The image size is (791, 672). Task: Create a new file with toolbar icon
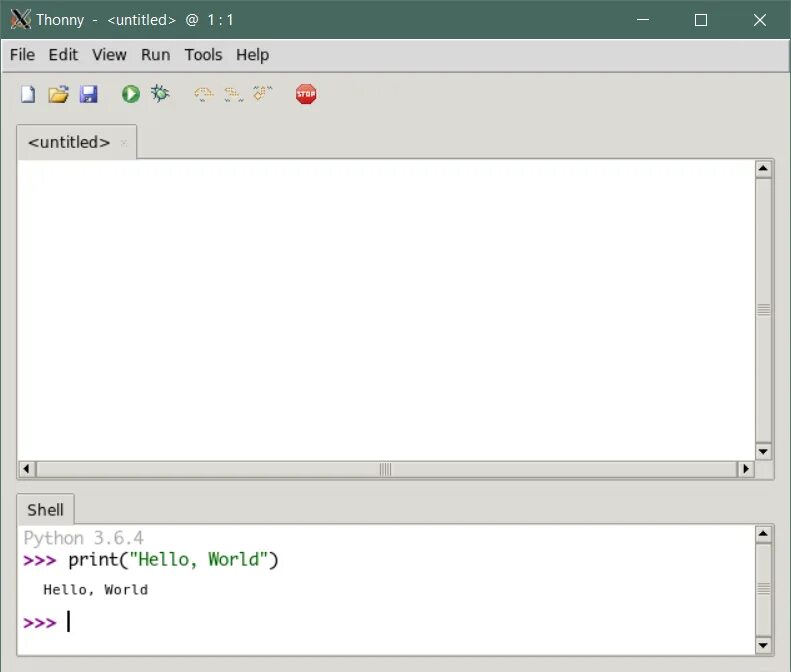click(x=28, y=94)
